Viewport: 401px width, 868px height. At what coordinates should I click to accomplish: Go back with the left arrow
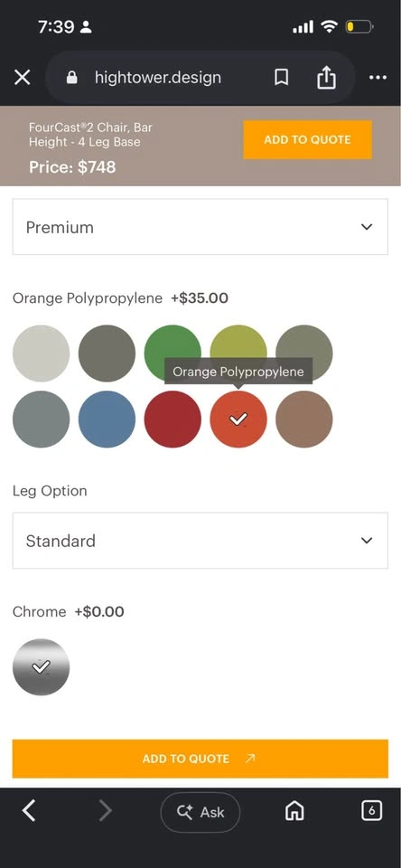click(x=29, y=812)
